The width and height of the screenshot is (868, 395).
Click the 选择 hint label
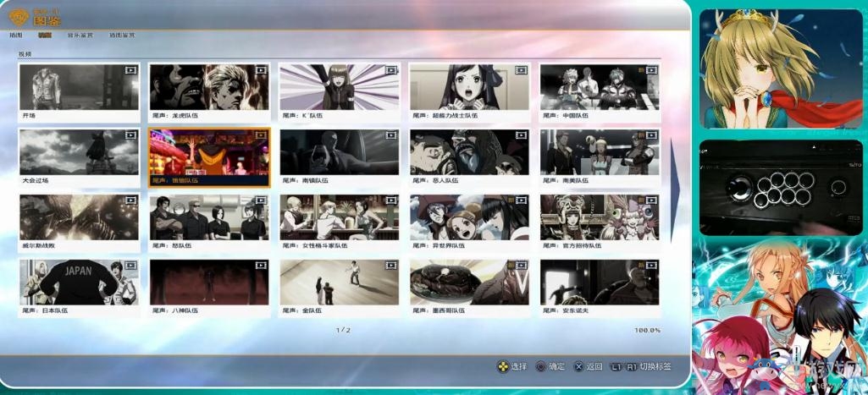coord(519,367)
